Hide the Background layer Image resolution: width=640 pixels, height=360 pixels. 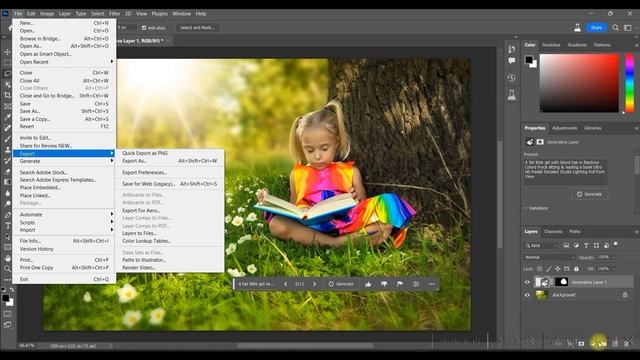point(527,295)
